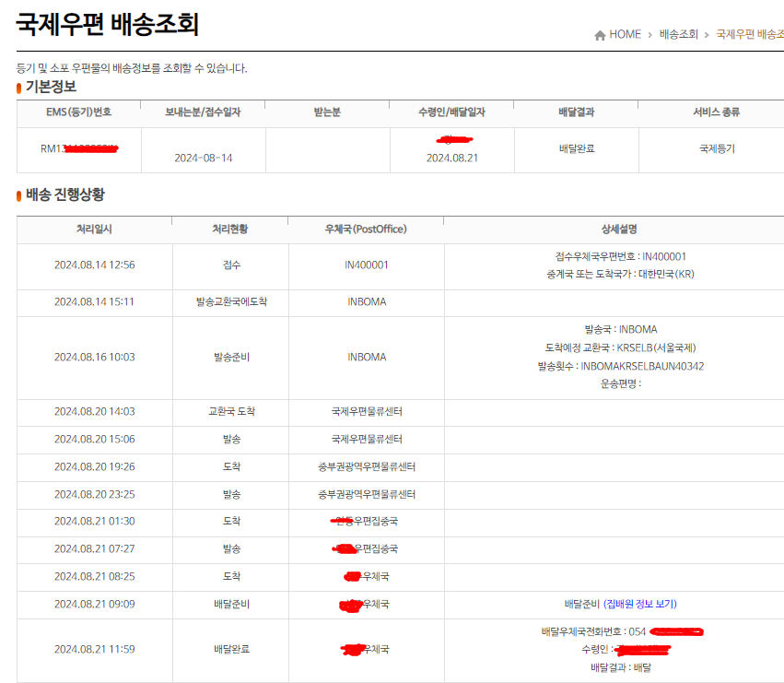Go to the 배송조회 breadcrumb link
This screenshot has height=683, width=784.
pos(678,34)
